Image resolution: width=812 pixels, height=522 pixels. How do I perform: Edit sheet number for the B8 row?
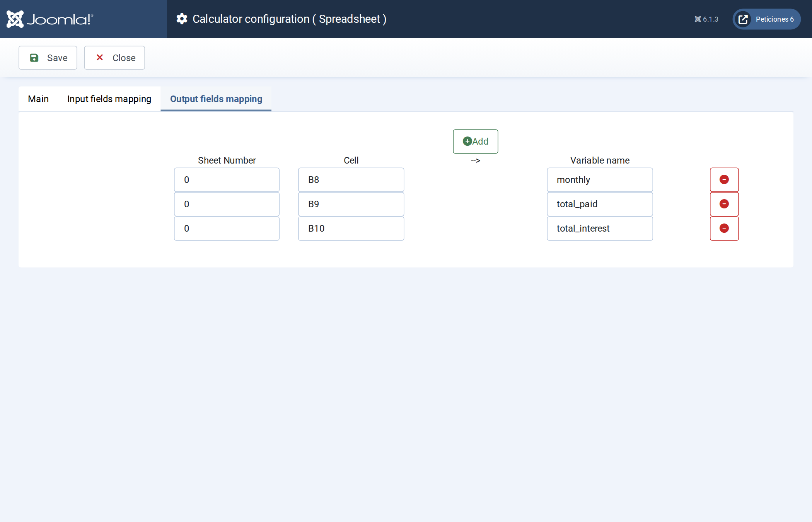(x=227, y=180)
